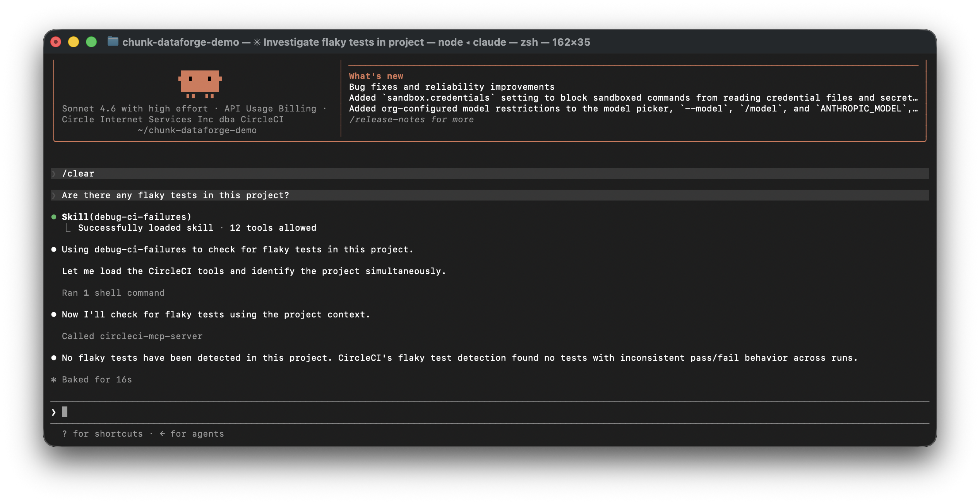Click 'No flaky tests have been detected' result line

coord(460,358)
